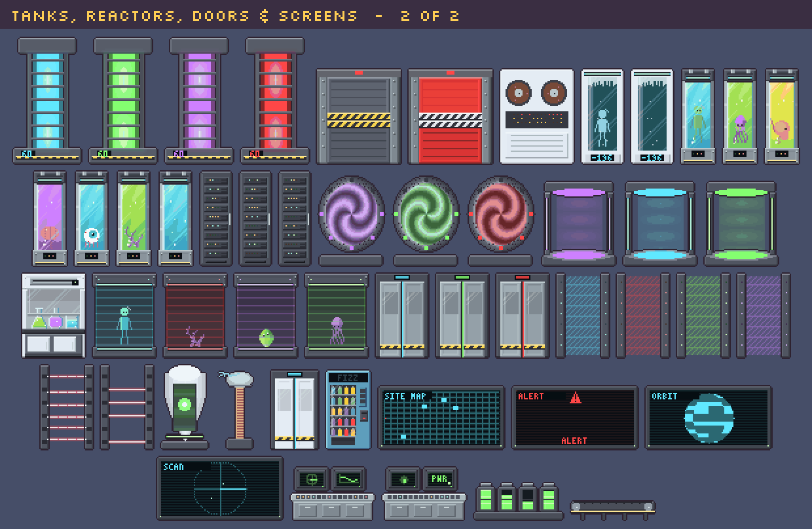The width and height of the screenshot is (812, 529).
Task: Select the green reactor tube sprite
Action: tap(123, 100)
